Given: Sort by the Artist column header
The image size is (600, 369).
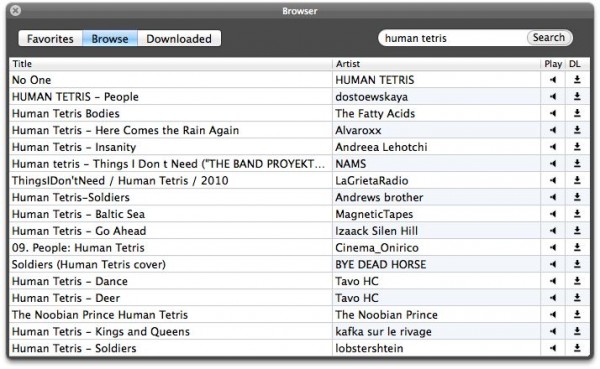Looking at the screenshot, I should pyautogui.click(x=437, y=64).
